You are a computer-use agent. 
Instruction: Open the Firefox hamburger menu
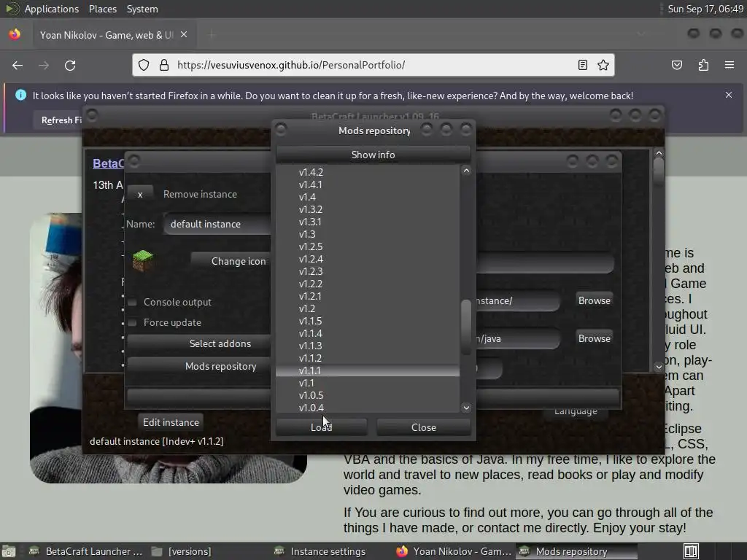729,65
